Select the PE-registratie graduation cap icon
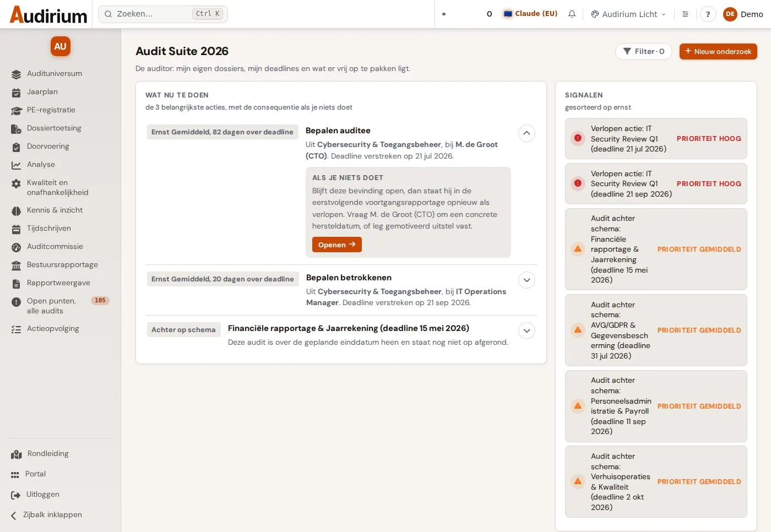 (x=17, y=110)
